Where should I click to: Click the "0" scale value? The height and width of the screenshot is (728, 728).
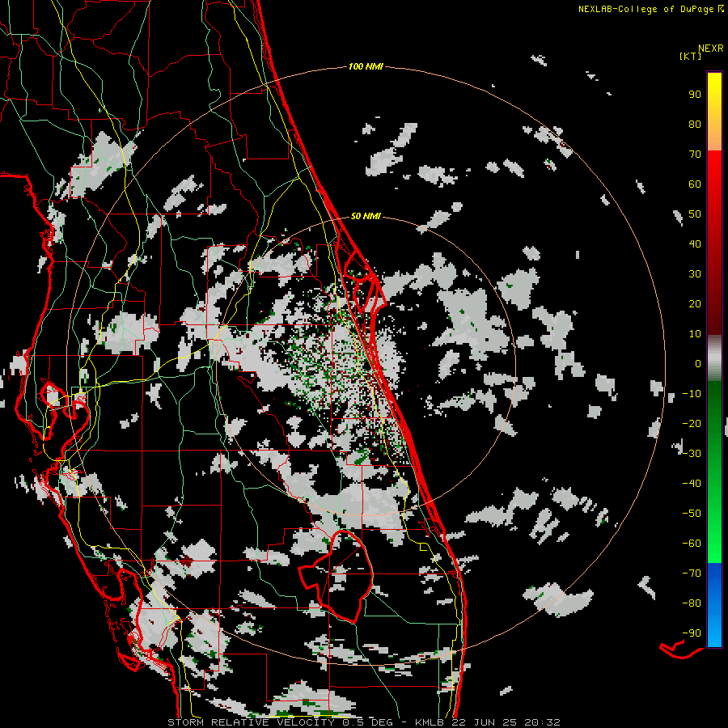698,364
